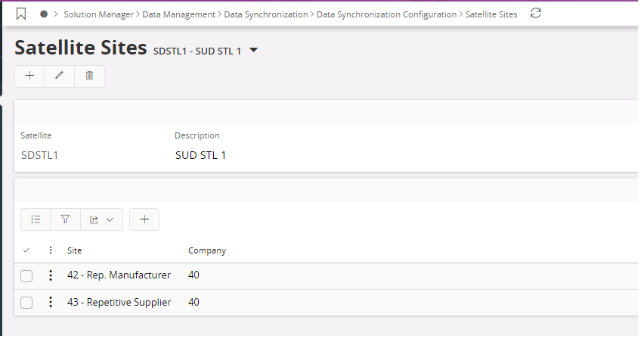Open the list view options icon
Viewport: 644px width, 342px height.
click(36, 219)
